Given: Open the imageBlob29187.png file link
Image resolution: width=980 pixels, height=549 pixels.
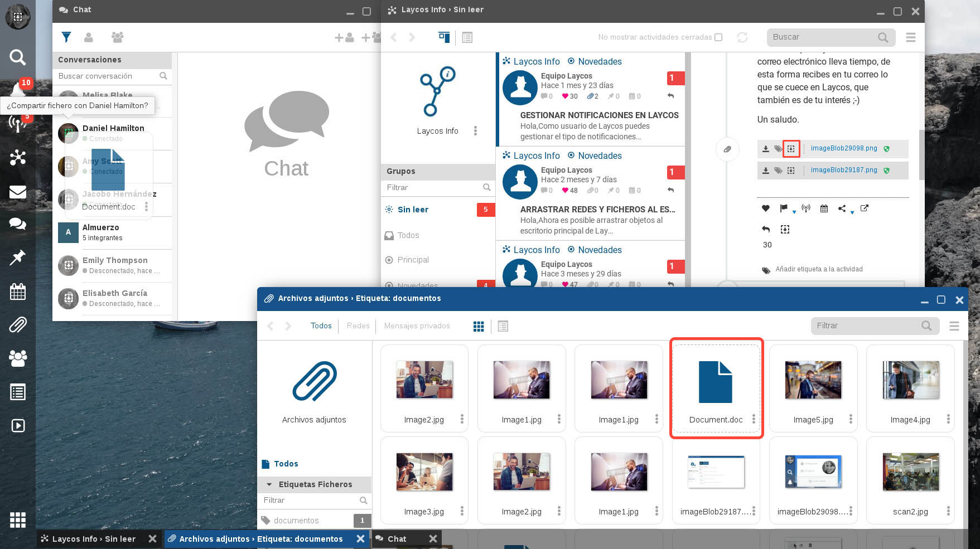Looking at the screenshot, I should click(844, 171).
